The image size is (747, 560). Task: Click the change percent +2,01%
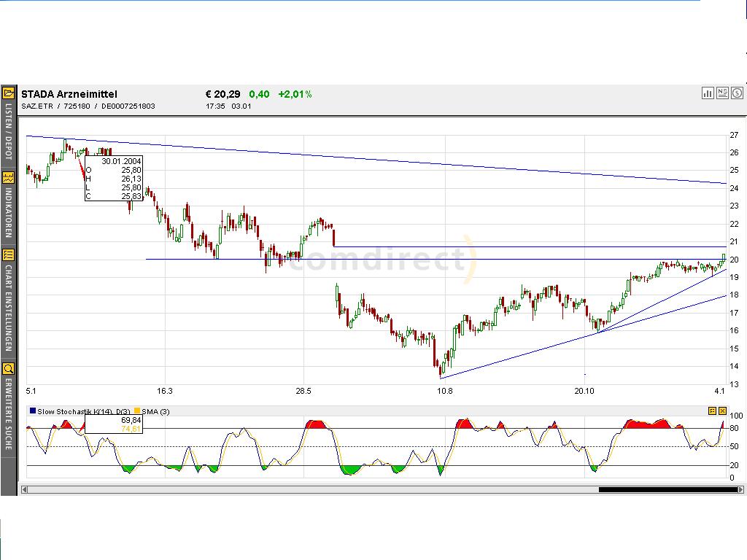[x=295, y=94]
